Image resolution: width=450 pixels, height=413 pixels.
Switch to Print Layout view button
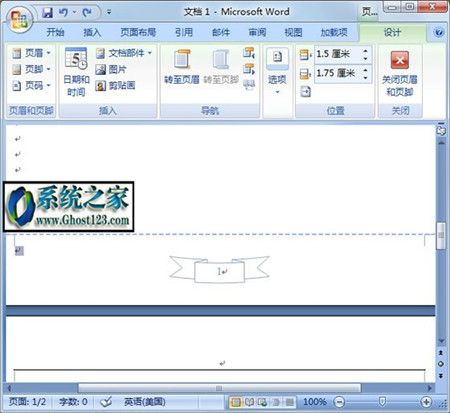(235, 402)
